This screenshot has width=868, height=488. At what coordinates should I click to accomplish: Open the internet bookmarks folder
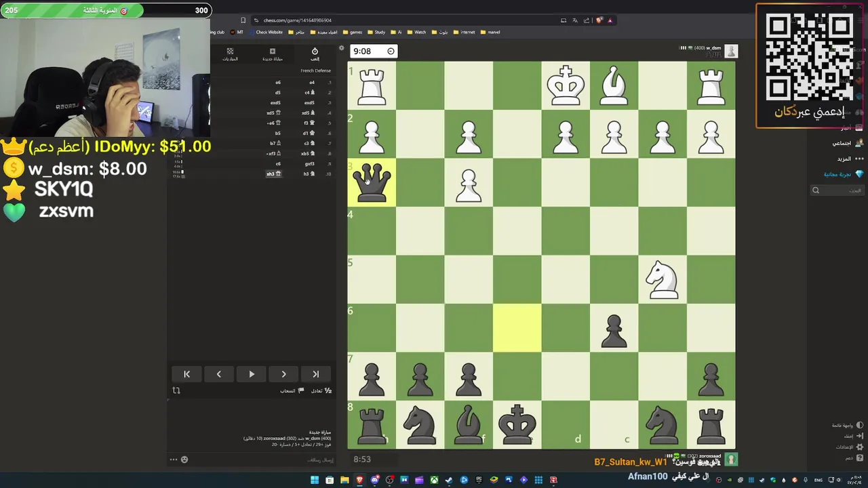pyautogui.click(x=464, y=32)
